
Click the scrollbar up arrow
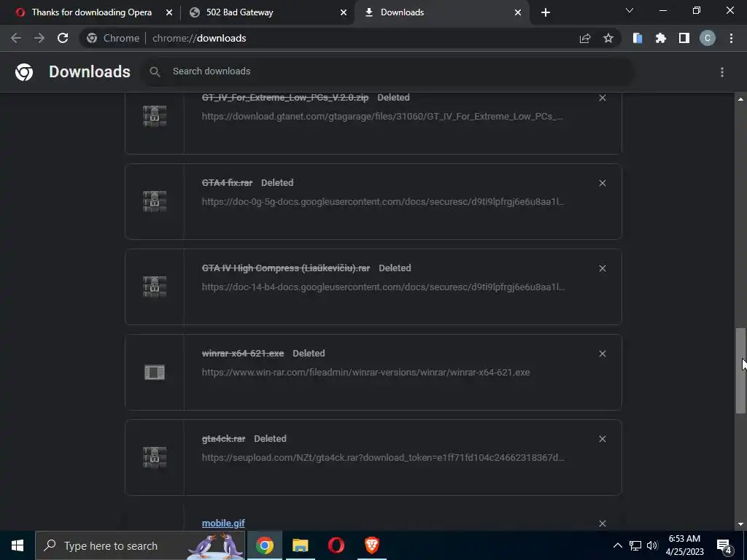point(740,99)
